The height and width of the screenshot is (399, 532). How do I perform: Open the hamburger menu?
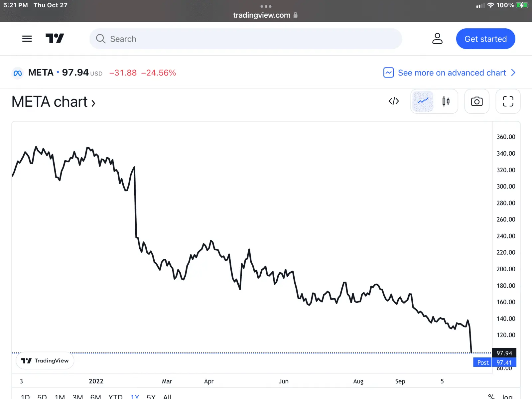(x=27, y=39)
